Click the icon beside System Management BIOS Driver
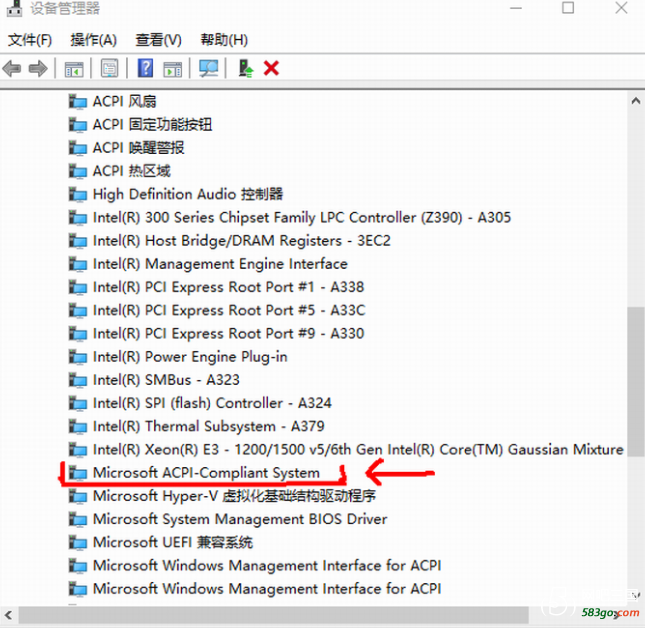 tap(77, 519)
